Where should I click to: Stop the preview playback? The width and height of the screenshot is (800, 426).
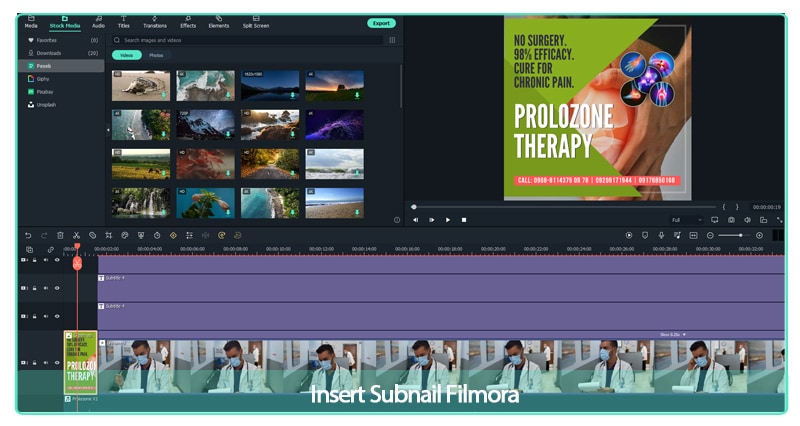click(x=464, y=220)
